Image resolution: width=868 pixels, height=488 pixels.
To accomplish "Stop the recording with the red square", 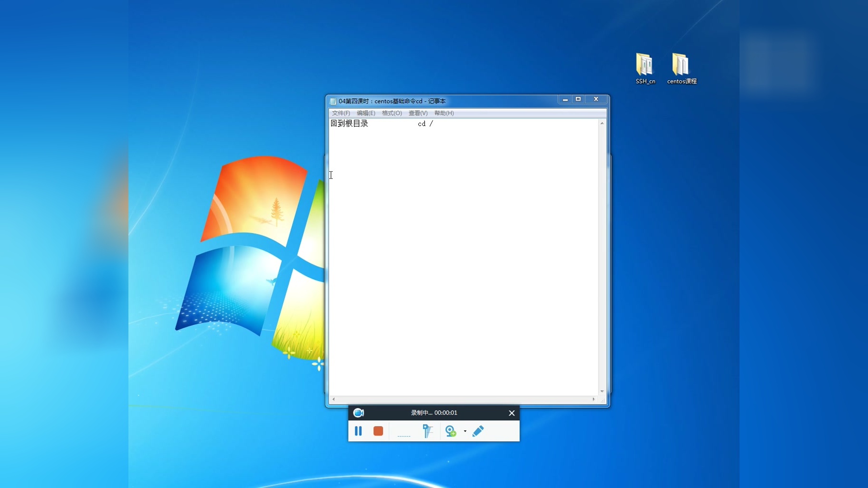I will [378, 431].
